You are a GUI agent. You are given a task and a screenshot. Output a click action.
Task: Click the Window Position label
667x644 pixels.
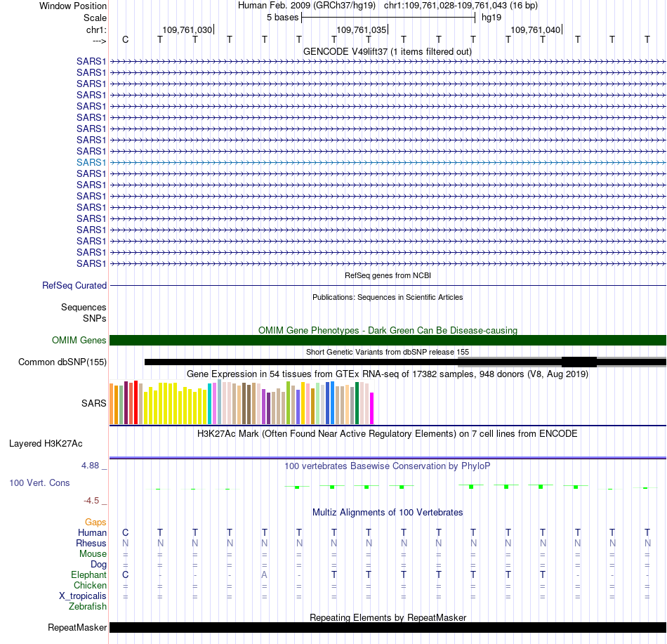pos(73,6)
